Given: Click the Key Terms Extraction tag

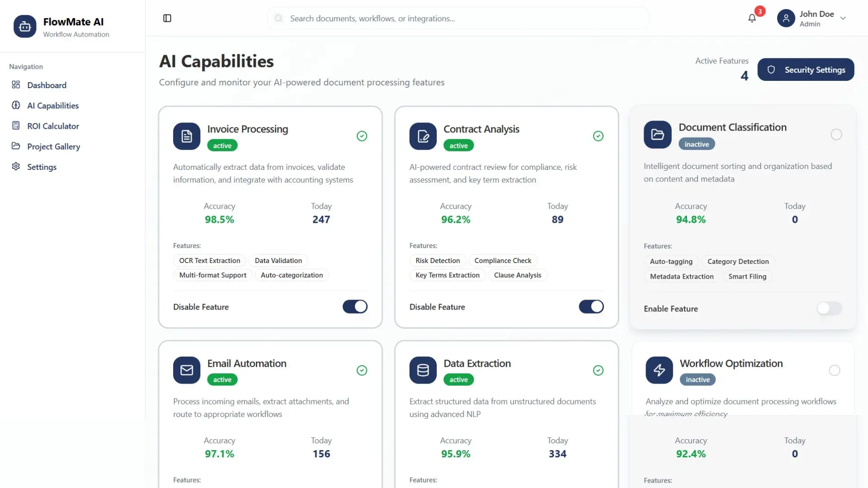Looking at the screenshot, I should click(x=448, y=275).
